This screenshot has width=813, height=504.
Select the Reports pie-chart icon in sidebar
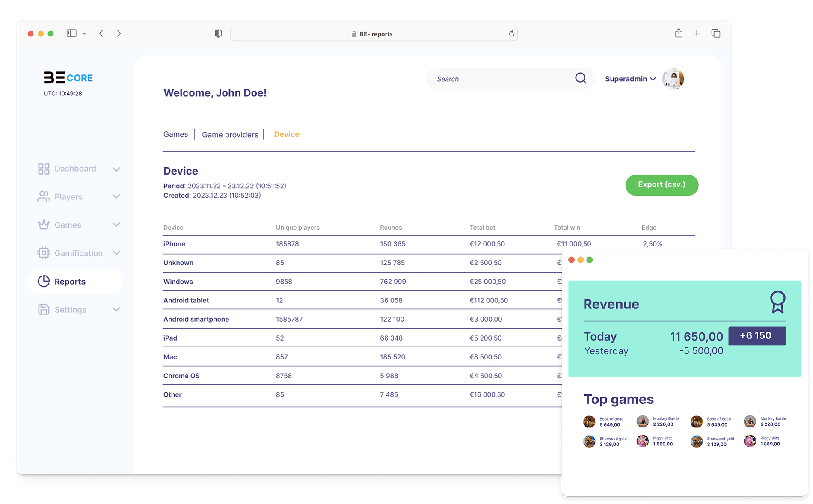pyautogui.click(x=43, y=281)
